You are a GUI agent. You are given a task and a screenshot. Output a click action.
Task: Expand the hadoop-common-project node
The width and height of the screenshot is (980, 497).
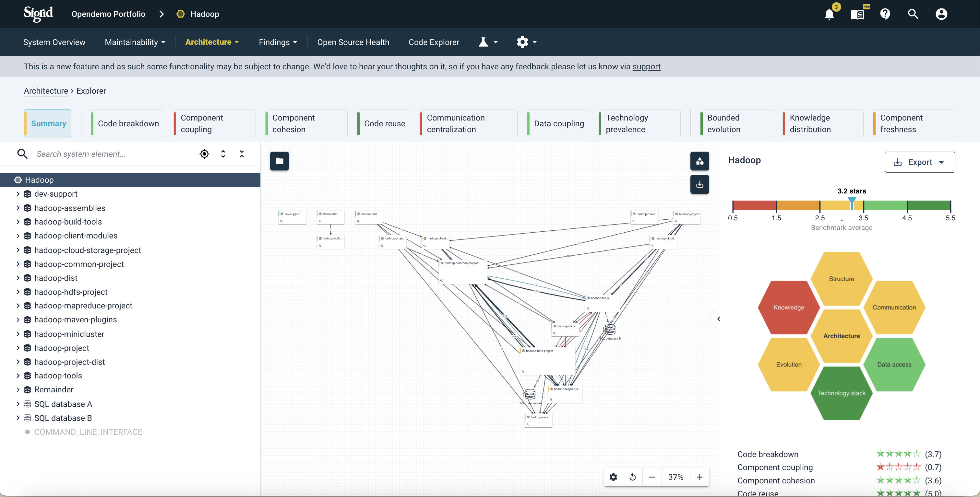click(18, 264)
